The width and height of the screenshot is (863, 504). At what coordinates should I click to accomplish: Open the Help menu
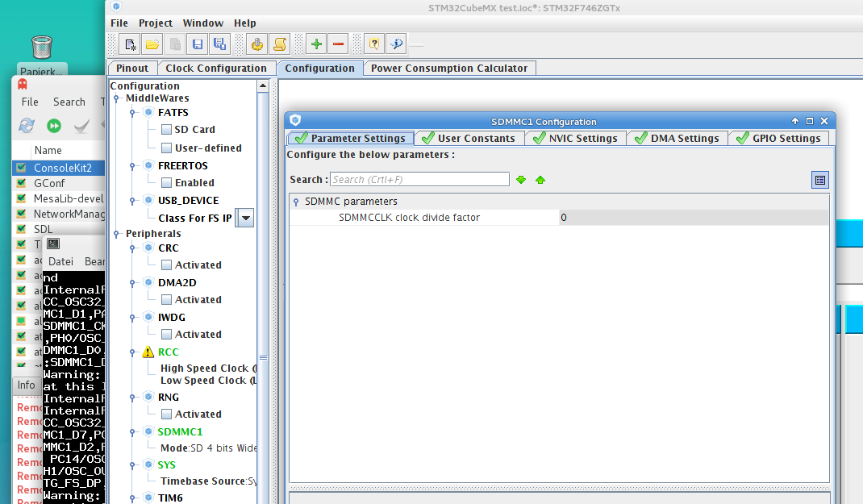[245, 23]
